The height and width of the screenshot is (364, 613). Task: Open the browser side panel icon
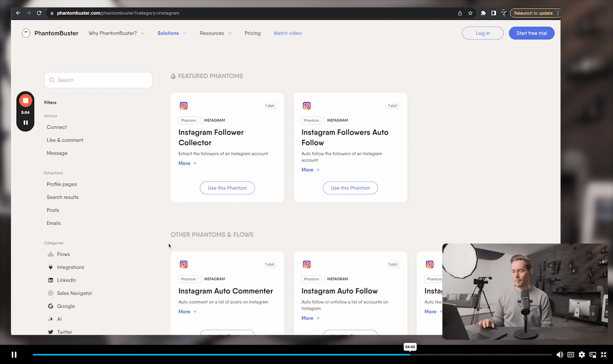493,13
